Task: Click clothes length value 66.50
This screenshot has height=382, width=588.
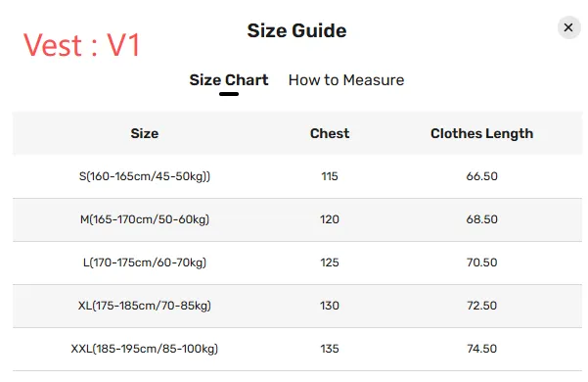Action: pos(482,176)
